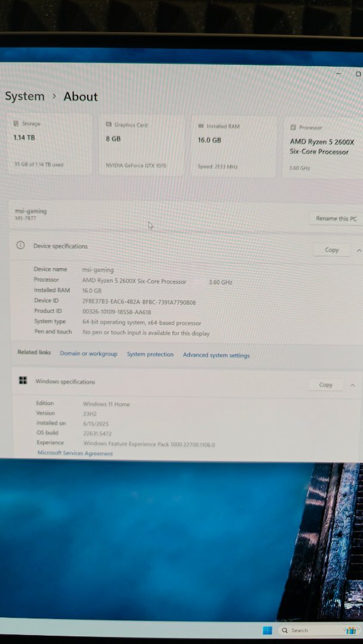Click the 35 GB of 1.14 TB used text
Image resolution: width=363 pixels, height=644 pixels.
(x=39, y=165)
